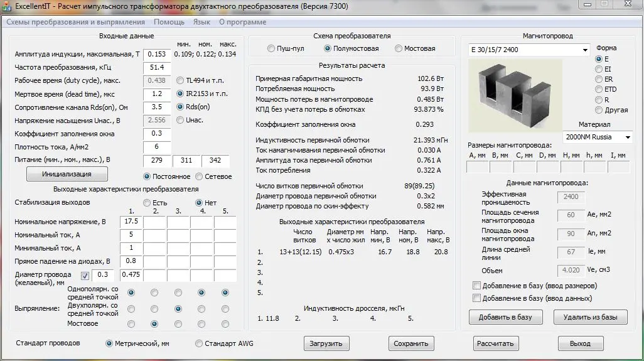The image size is (644, 361).
Task: Click the current density field 6
Action: point(157,147)
